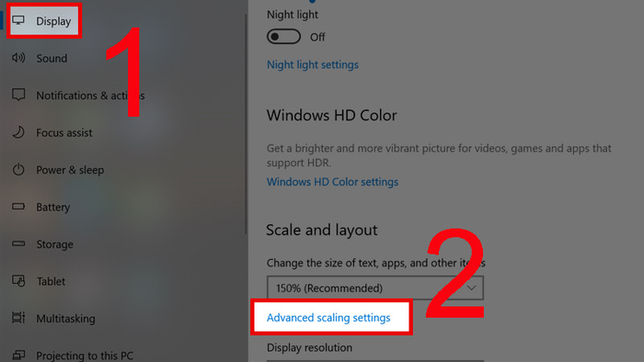Click the Tablet icon in sidebar

(18, 281)
